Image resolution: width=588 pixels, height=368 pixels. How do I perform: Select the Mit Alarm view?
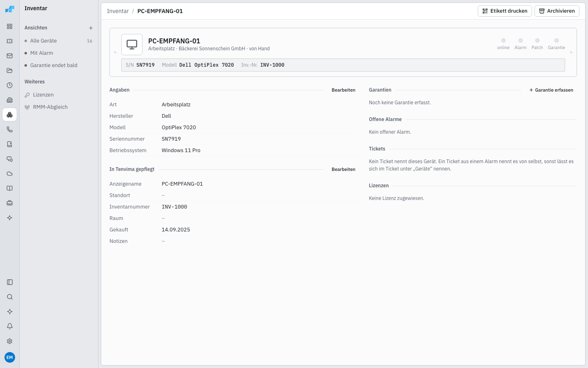(59, 53)
